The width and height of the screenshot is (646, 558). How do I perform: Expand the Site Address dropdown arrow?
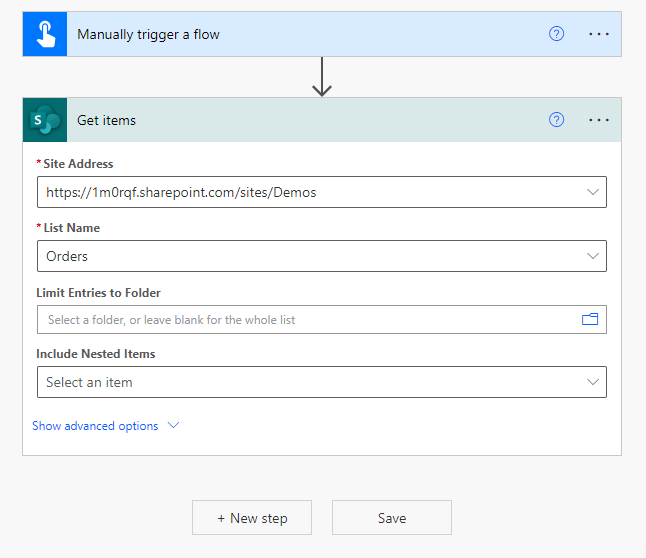(x=592, y=192)
